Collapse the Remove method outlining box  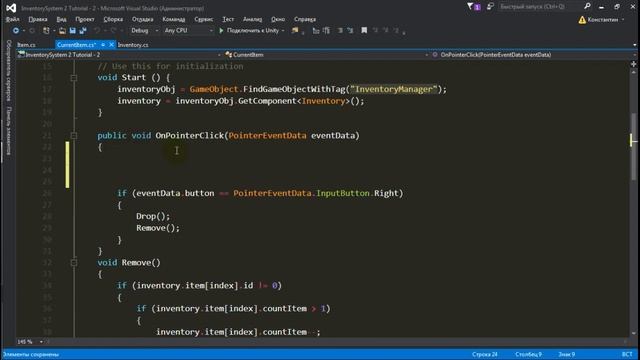pyautogui.click(x=74, y=263)
